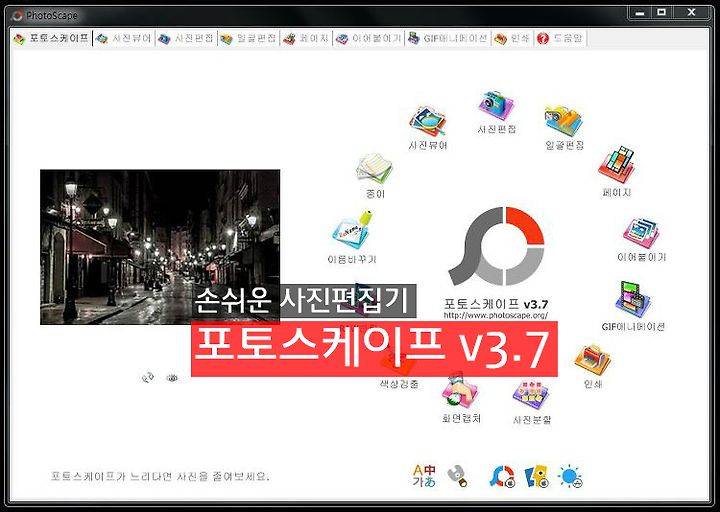720x512 pixels.
Task: Visit the http://www.photoscape.org/ link
Action: [495, 315]
